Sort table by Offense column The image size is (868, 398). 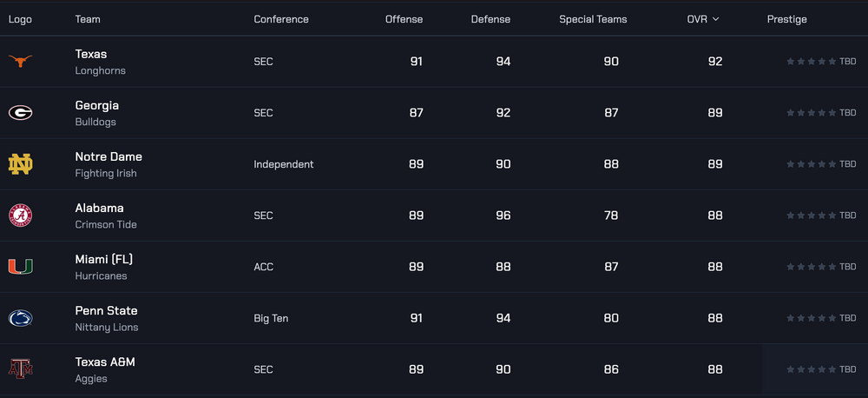tap(404, 19)
